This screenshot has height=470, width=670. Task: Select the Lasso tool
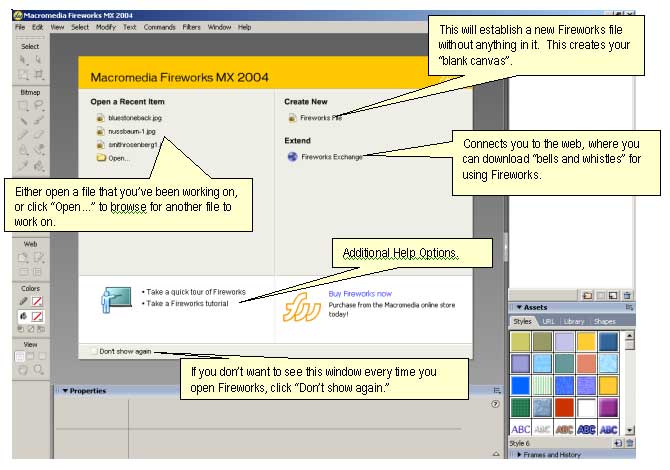(38, 106)
